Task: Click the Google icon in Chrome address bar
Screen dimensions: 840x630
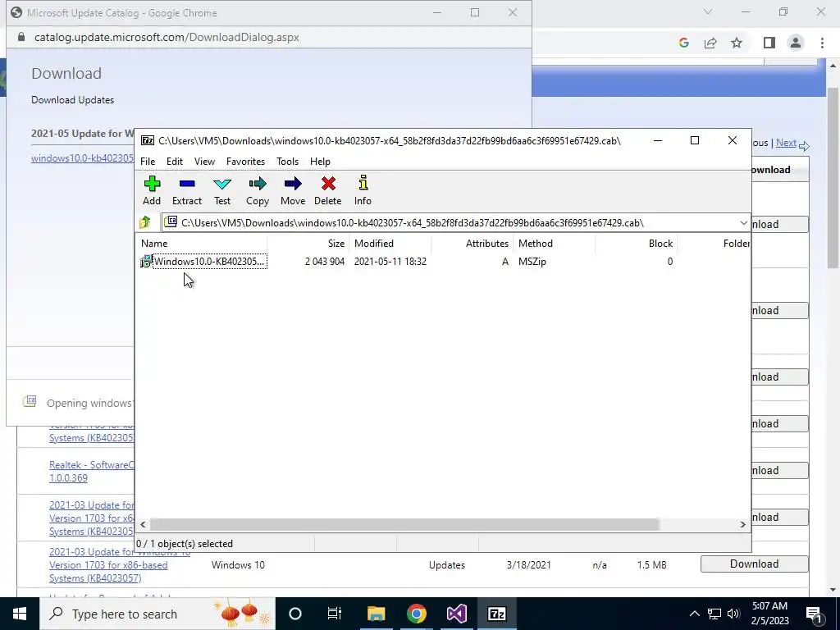Action: coord(683,43)
